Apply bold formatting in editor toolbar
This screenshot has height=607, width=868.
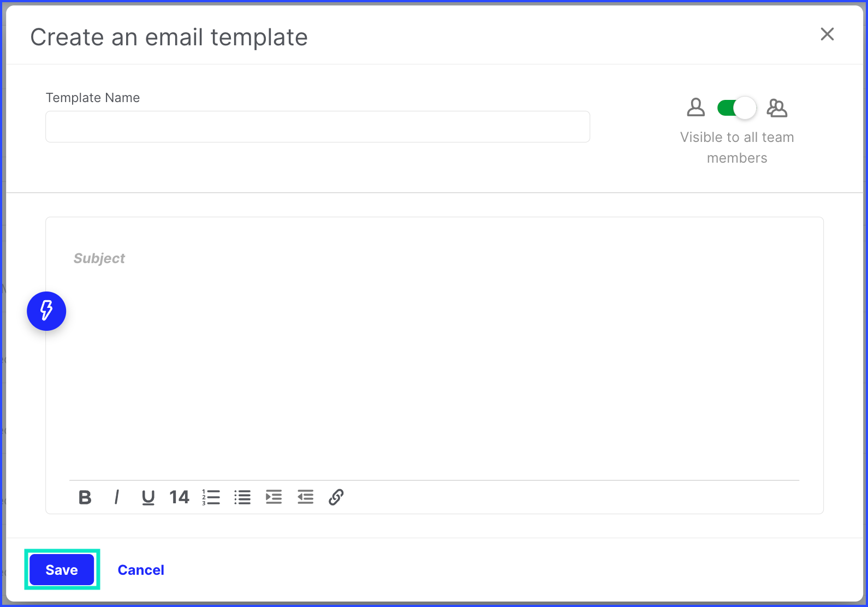click(85, 497)
